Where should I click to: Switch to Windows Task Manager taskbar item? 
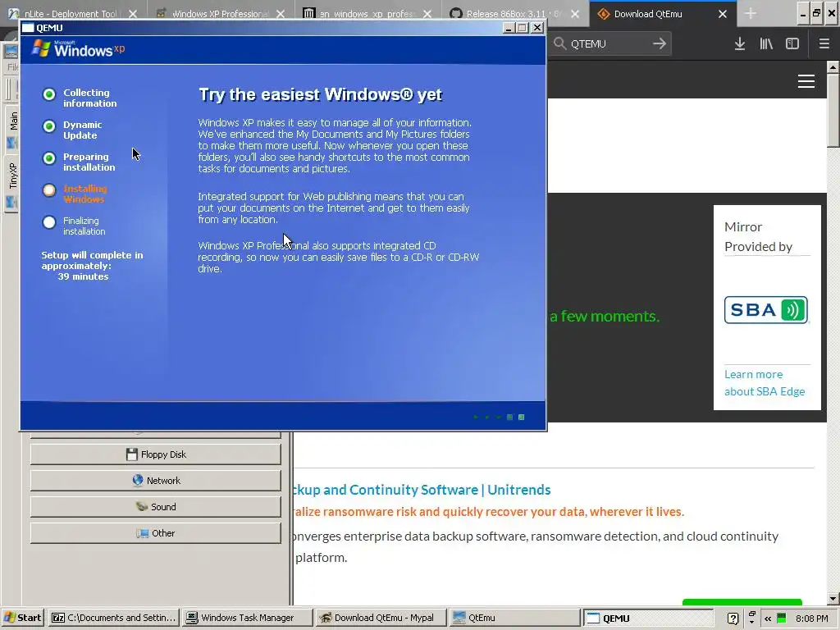247,618
